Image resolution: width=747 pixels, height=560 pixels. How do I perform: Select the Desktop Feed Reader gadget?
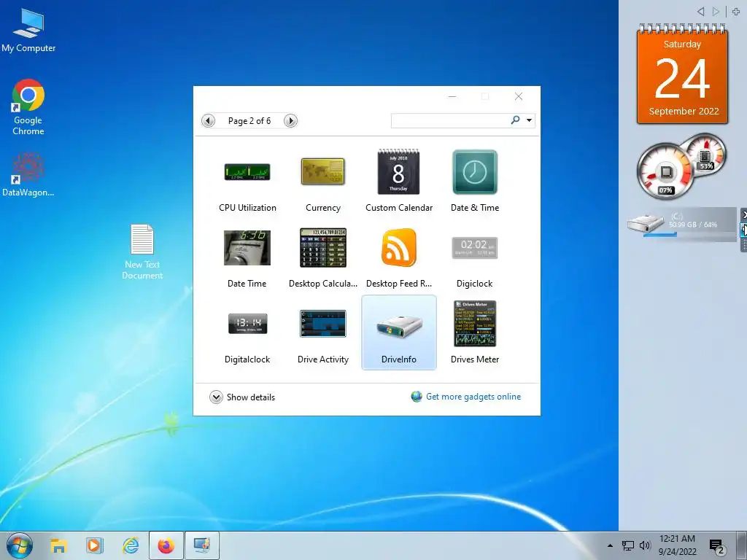click(399, 257)
